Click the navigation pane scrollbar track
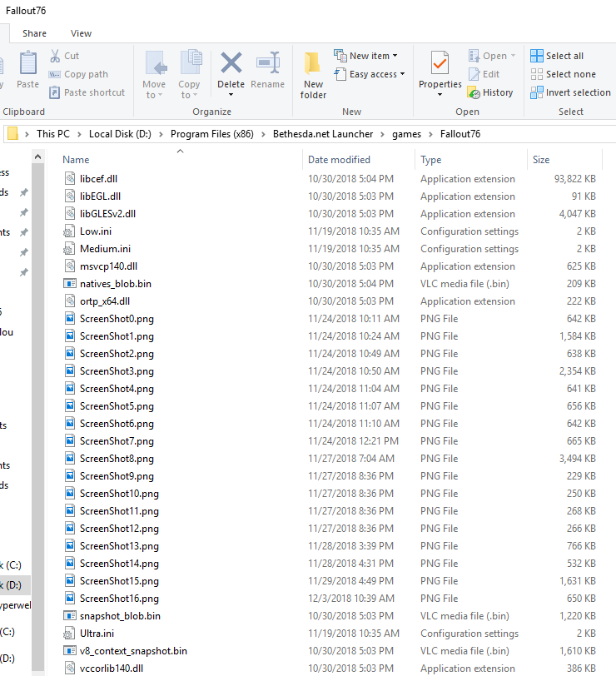Viewport: 616px width, 676px height. (38, 417)
